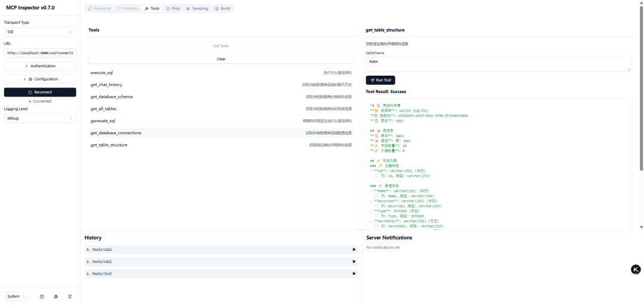Expand the Configuration section
Image resolution: width=644 pixels, height=305 pixels.
(x=41, y=79)
